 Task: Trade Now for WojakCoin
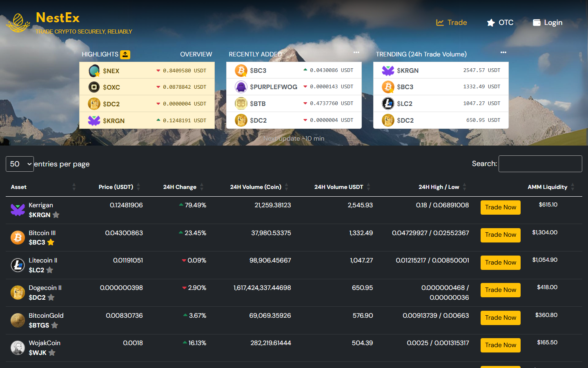501,345
